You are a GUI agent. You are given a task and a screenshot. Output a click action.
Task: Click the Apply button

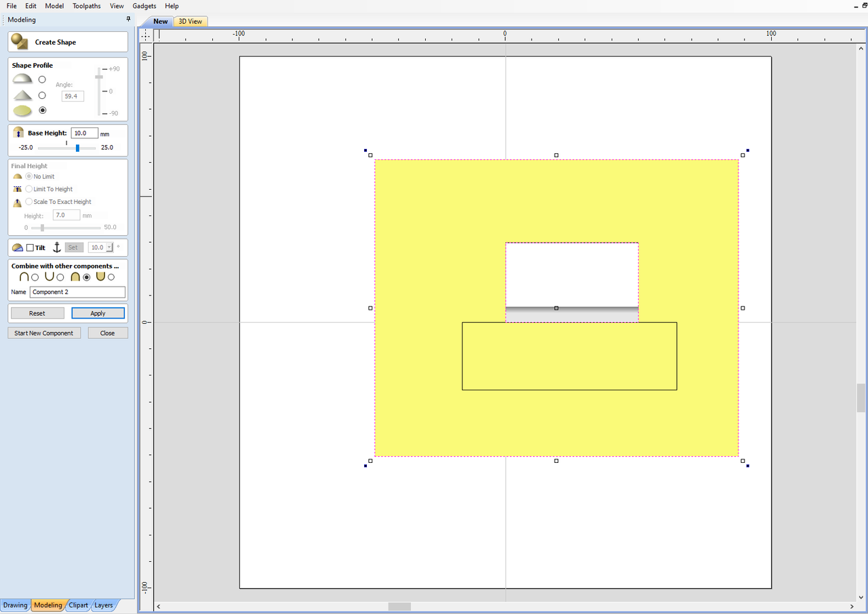point(98,313)
